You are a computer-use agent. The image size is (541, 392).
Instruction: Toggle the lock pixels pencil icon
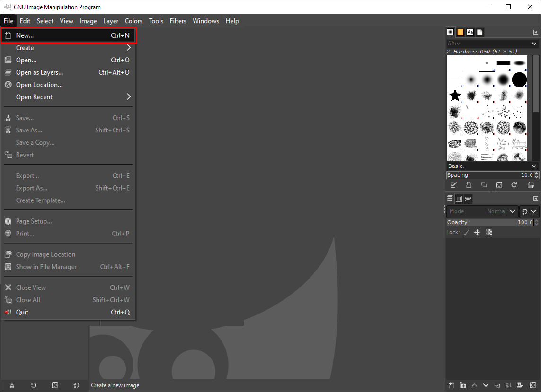[466, 232]
